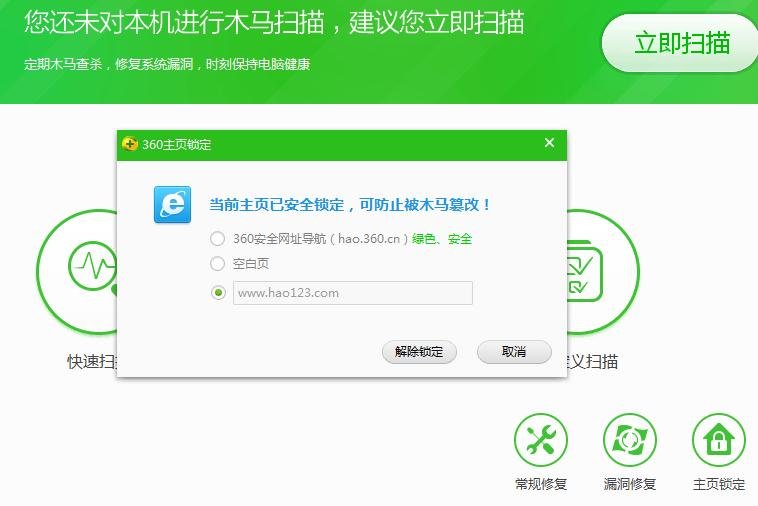The image size is (758, 506).
Task: Open the 主页锁定 homepage lock icon
Action: pyautogui.click(x=719, y=440)
